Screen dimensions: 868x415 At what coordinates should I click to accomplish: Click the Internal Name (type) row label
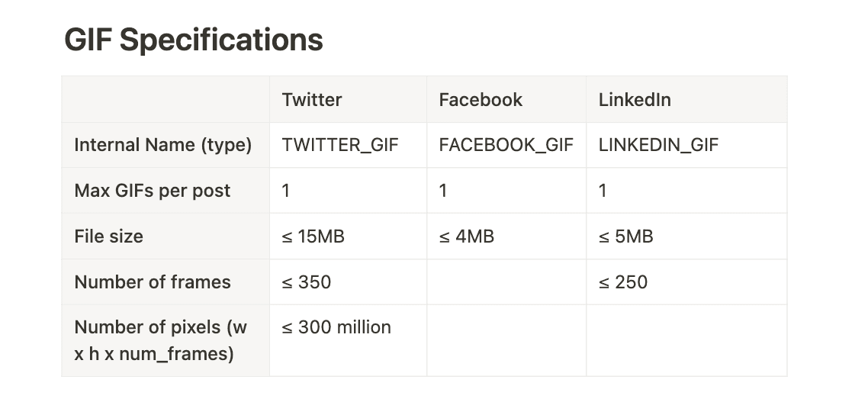[x=162, y=145]
